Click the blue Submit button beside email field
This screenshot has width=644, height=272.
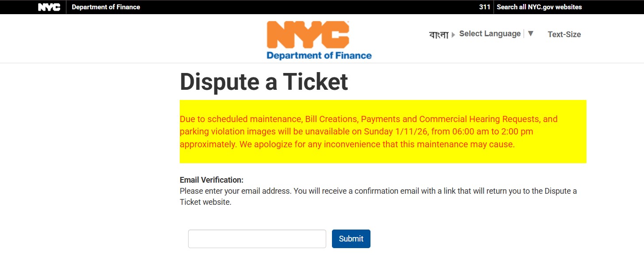point(351,238)
